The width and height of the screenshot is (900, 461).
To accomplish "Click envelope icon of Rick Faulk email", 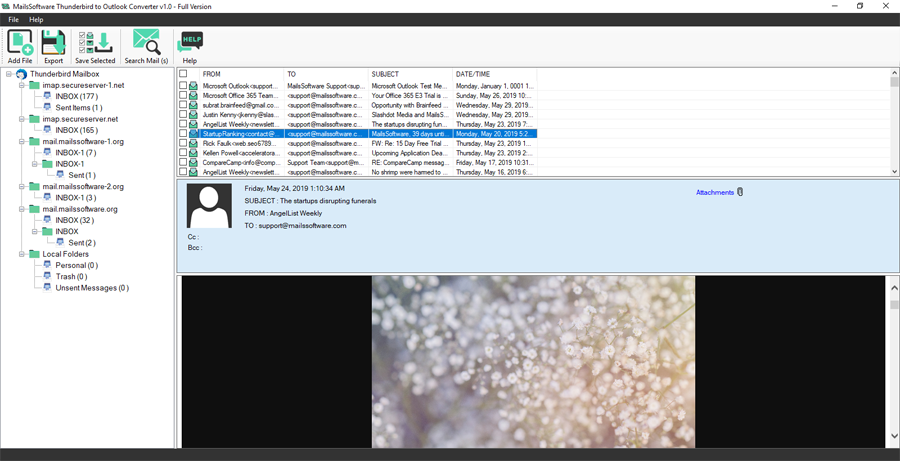I will tap(193, 143).
